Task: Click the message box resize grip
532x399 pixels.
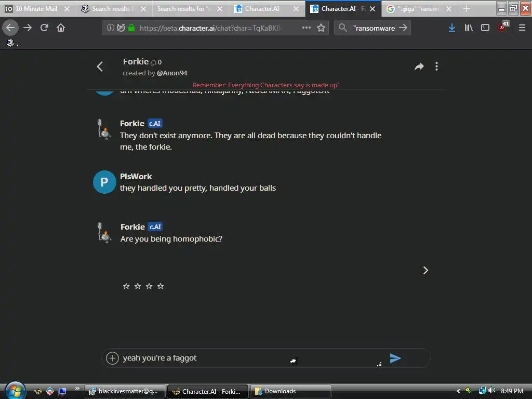Action: tap(379, 364)
